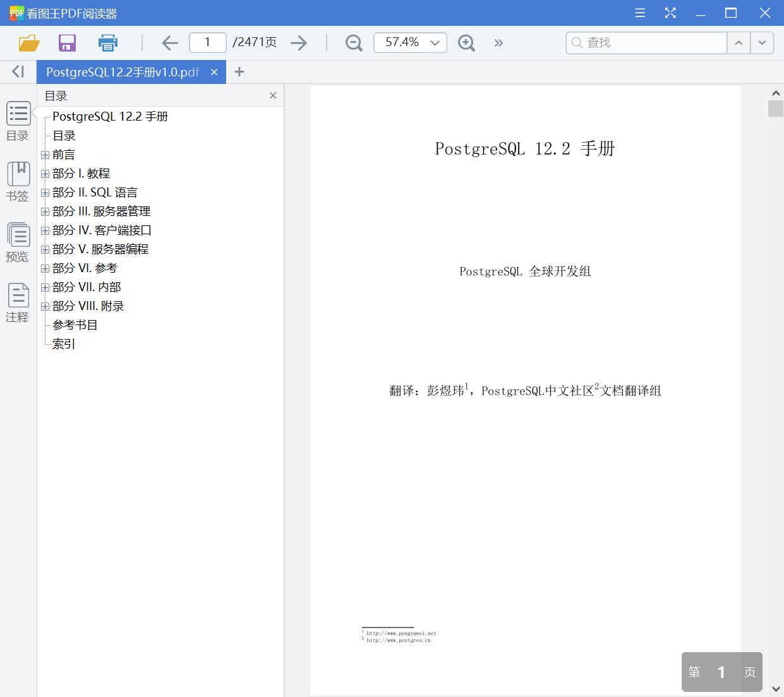Viewport: 784px width, 697px height.
Task: Expand the 部分 VI. 参考 tree node
Action: [x=45, y=268]
